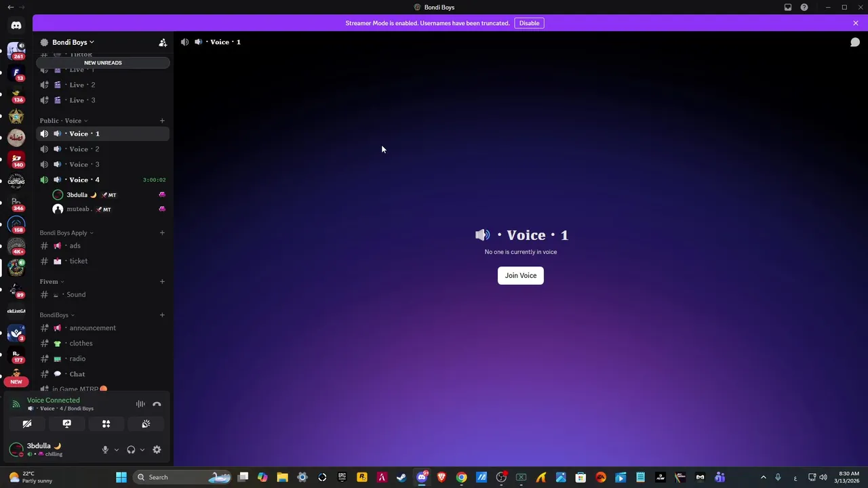
Task: Open the server with 158 badge
Action: click(16, 224)
